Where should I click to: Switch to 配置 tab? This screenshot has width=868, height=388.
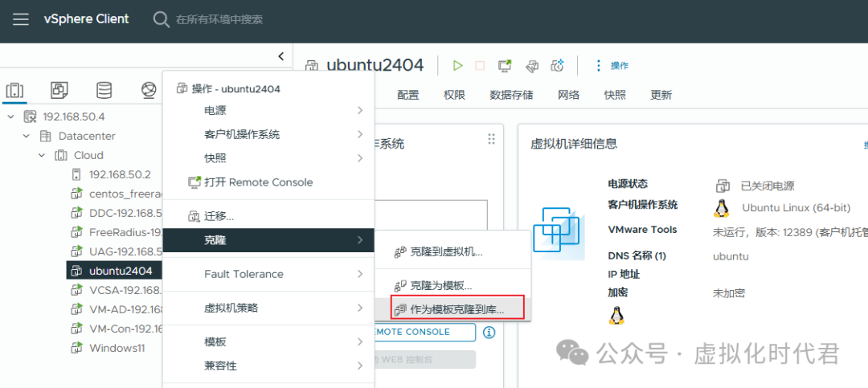click(x=408, y=95)
